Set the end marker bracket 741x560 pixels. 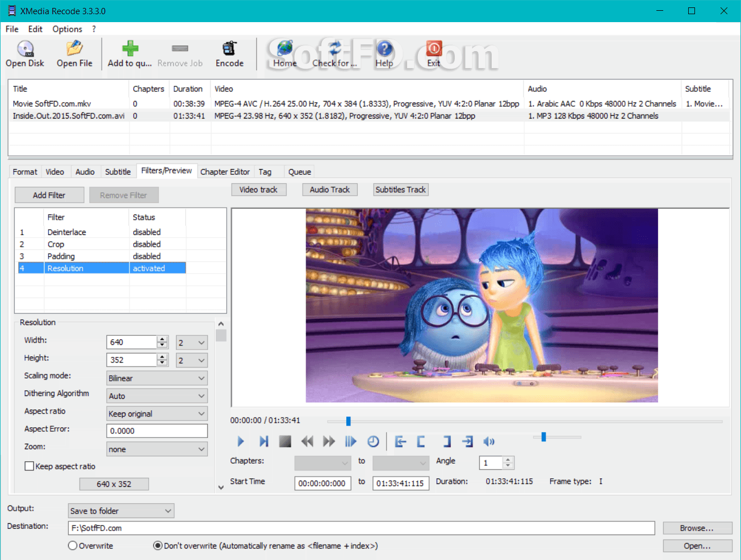[x=447, y=441]
